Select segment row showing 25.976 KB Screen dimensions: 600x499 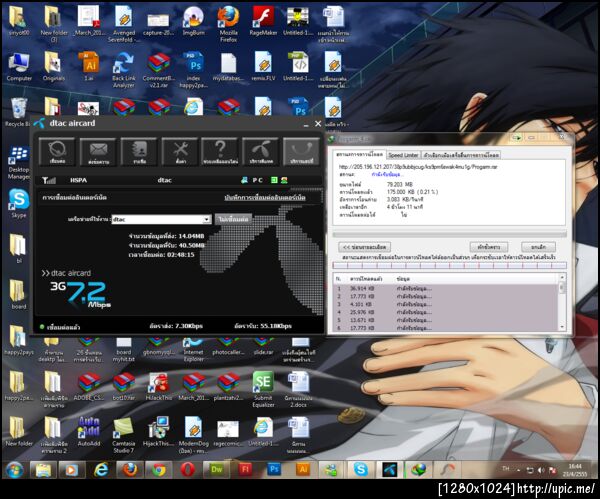pos(446,312)
